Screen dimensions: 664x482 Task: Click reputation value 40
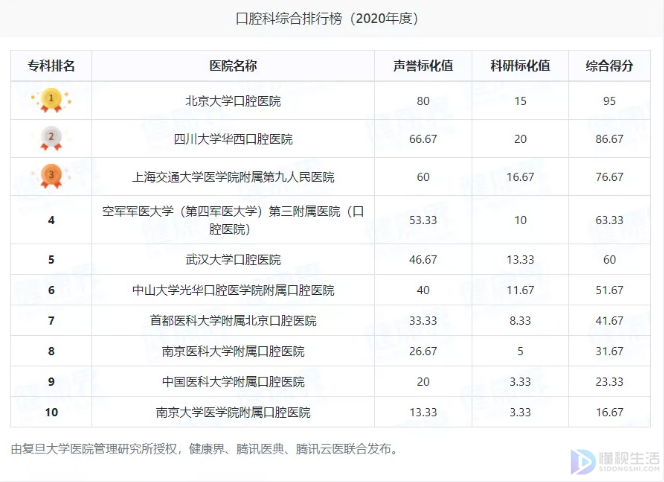(x=423, y=290)
